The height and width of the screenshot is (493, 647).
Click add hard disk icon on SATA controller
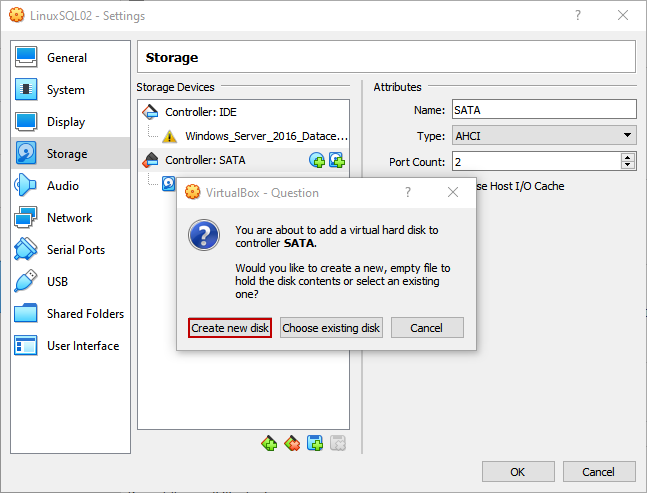(337, 160)
